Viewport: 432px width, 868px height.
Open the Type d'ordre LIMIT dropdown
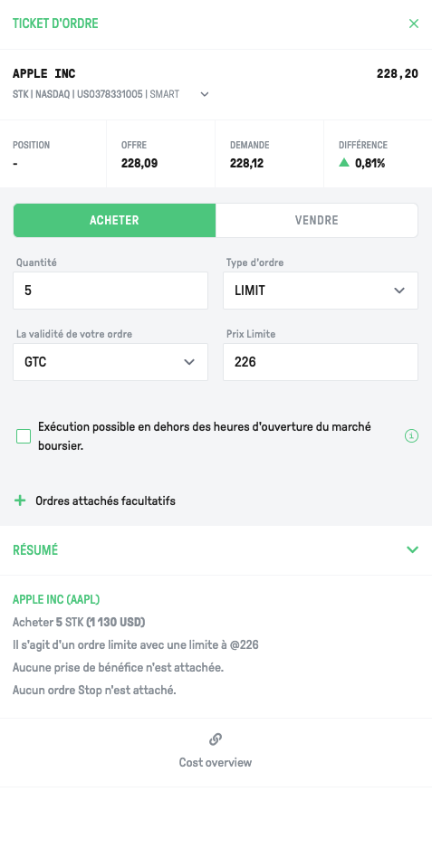(321, 291)
